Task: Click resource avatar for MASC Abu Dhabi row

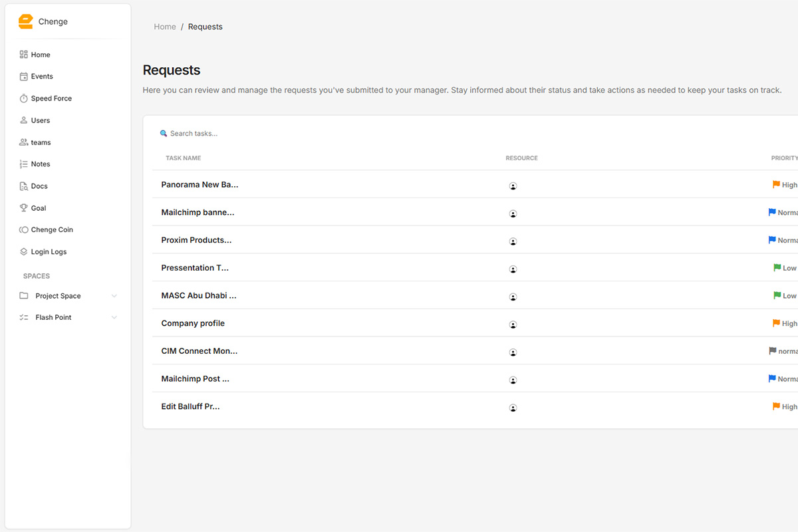Action: coord(513,297)
